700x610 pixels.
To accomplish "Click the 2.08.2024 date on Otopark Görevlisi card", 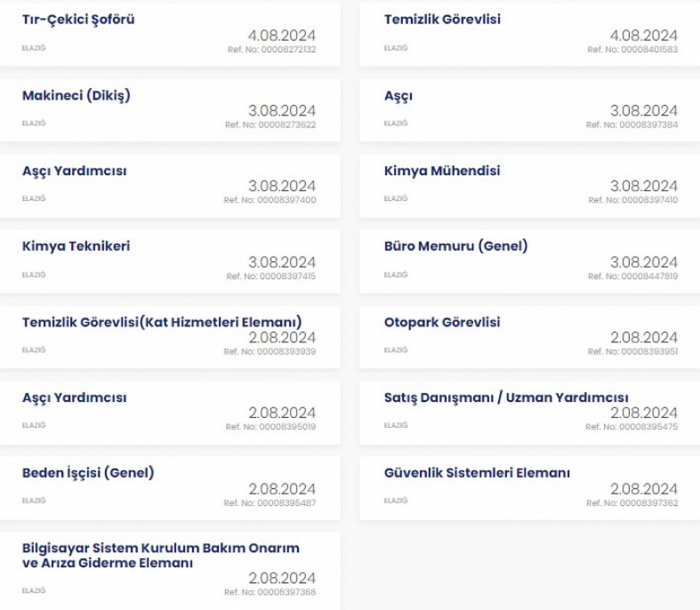I will click(643, 337).
